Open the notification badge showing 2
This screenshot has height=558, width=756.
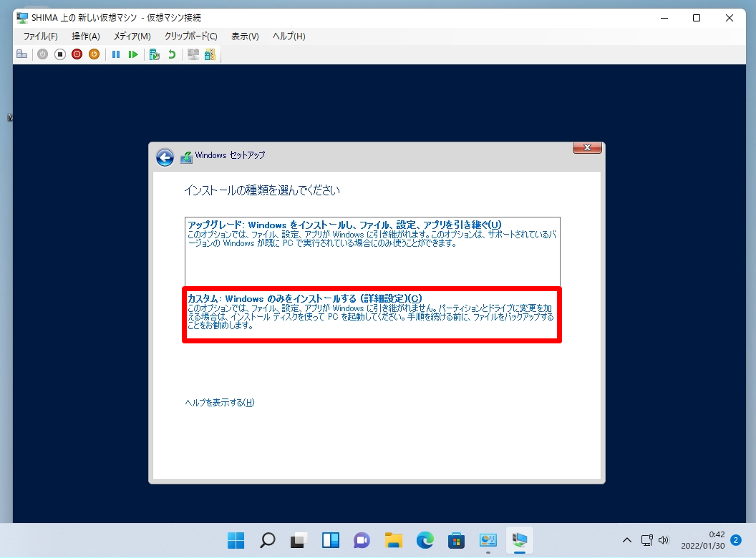736,540
